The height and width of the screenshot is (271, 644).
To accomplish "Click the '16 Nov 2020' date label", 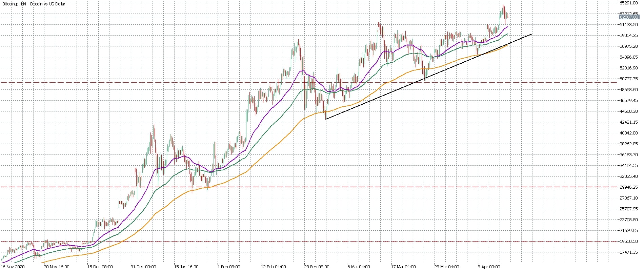I will point(13,267).
